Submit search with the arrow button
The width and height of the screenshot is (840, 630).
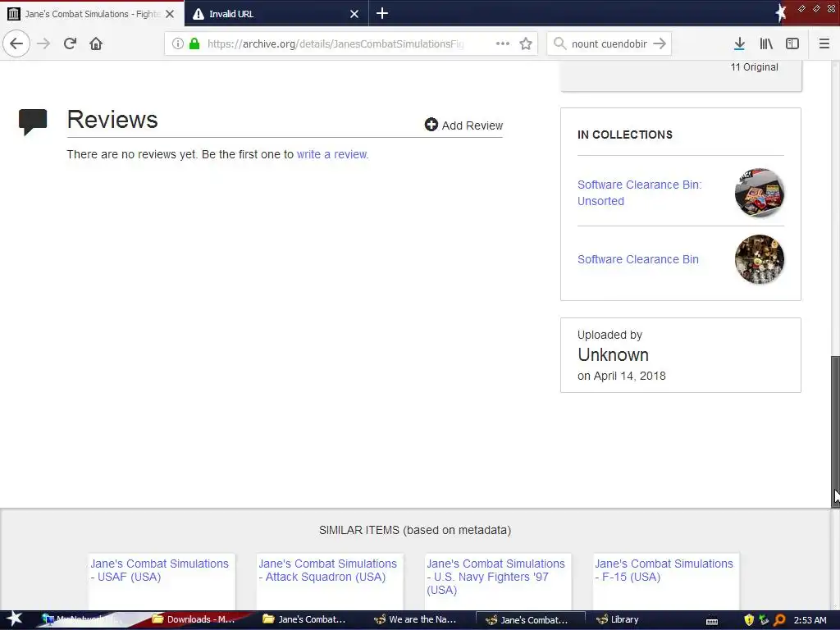660,43
